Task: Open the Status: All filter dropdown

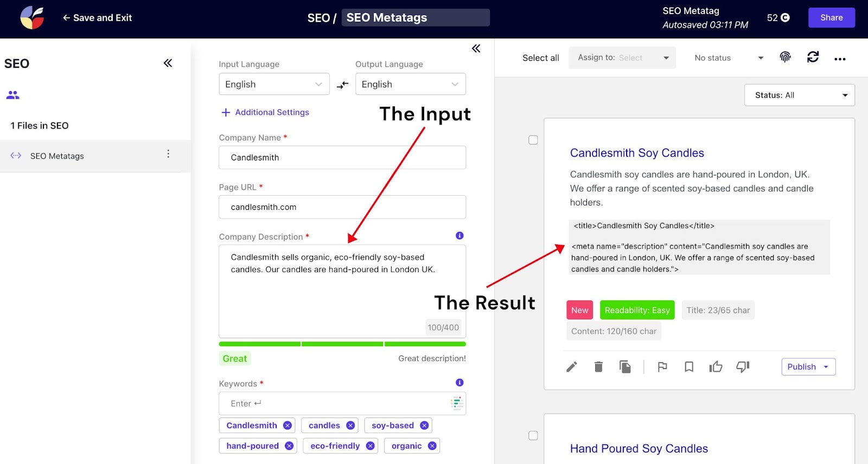Action: click(800, 95)
